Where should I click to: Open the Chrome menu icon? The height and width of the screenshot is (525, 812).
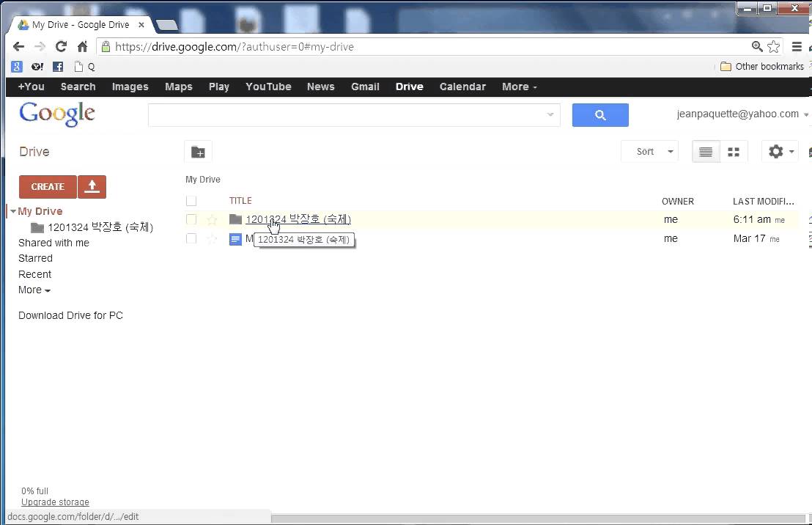point(797,47)
